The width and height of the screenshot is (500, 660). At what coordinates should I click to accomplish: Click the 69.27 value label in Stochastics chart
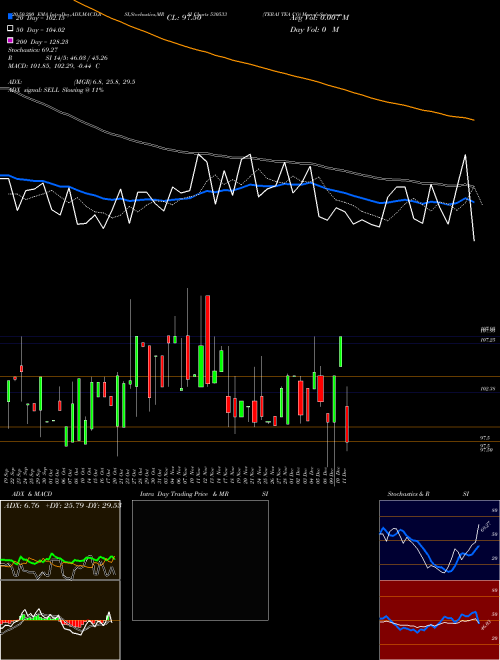[x=484, y=526]
